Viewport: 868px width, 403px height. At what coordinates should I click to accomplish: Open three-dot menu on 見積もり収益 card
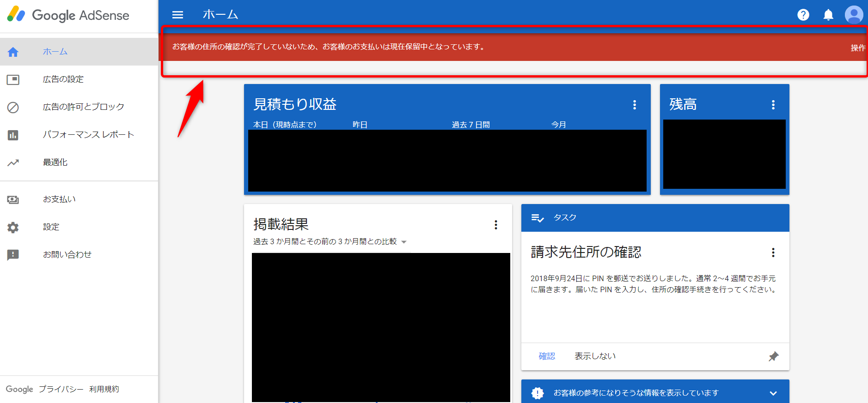[x=635, y=105]
